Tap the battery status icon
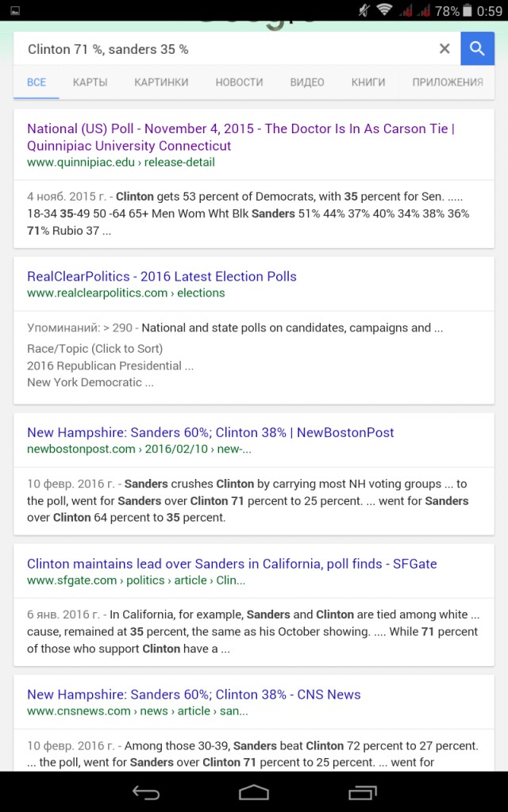Image resolution: width=508 pixels, height=812 pixels. click(468, 10)
